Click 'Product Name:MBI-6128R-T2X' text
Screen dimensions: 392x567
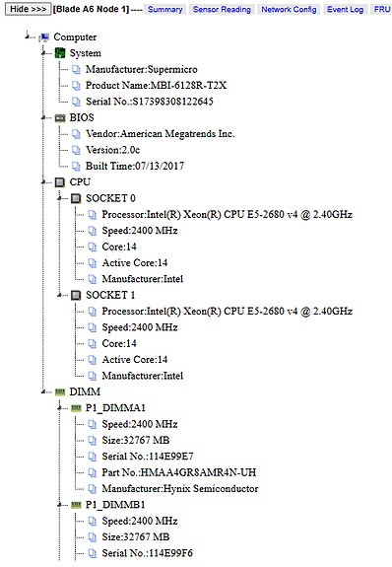[x=156, y=86]
